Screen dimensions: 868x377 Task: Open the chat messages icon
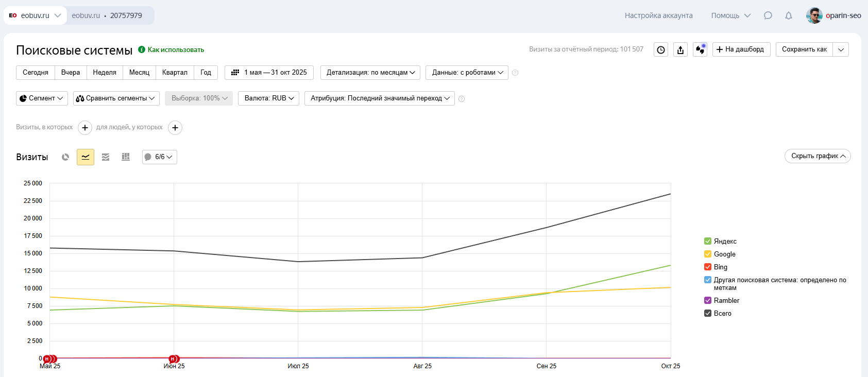[768, 15]
